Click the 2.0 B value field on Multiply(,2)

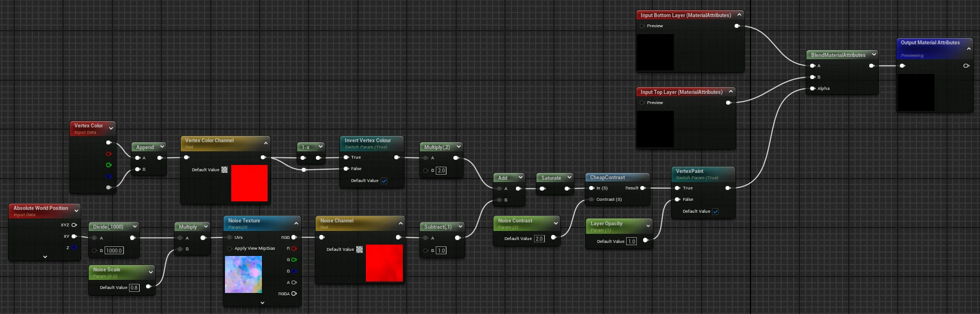[441, 170]
